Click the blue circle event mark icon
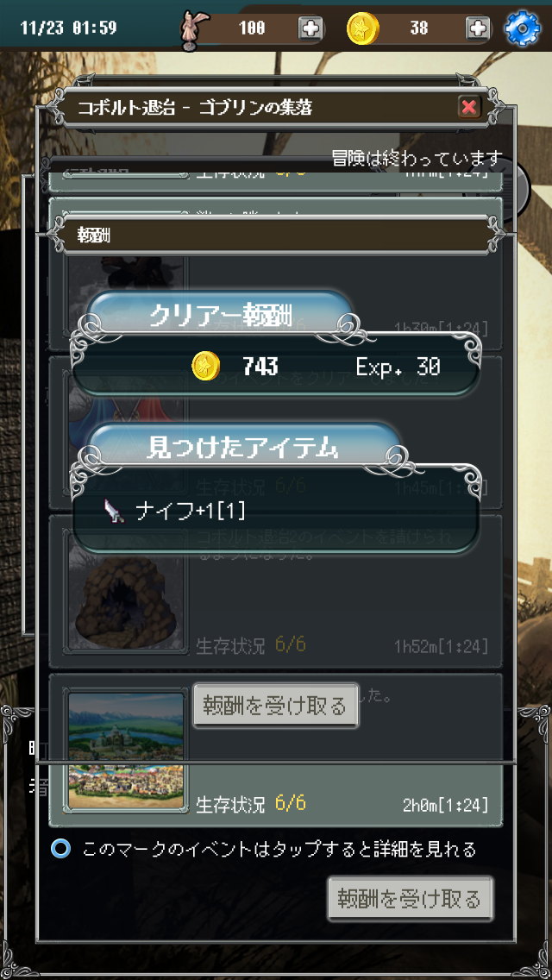 (x=60, y=849)
